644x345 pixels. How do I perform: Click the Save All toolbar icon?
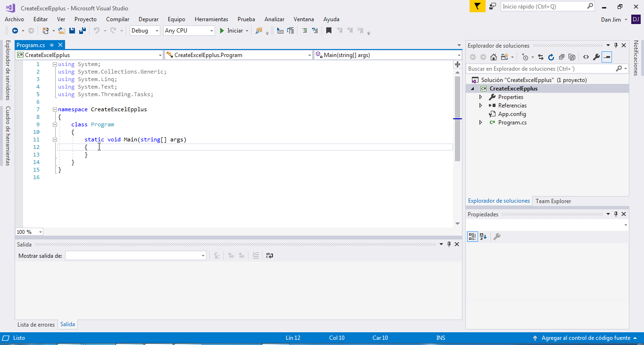point(83,31)
